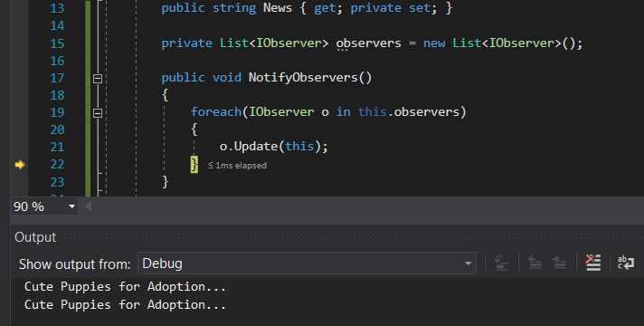Screen dimensions: 644x326
Task: Click Find Message in Code icon
Action: (501, 263)
